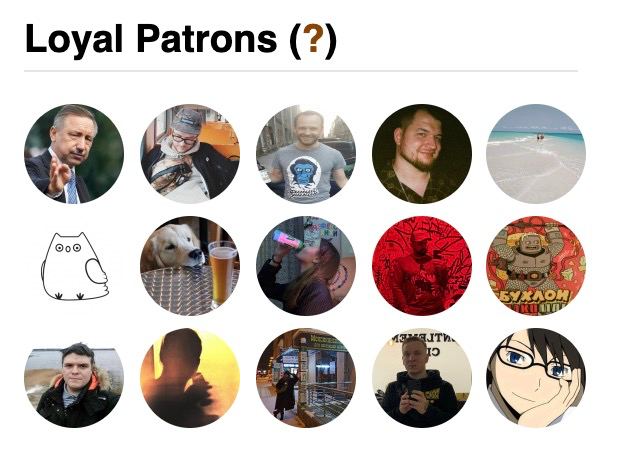The height and width of the screenshot is (450, 622).
Task: Click avatar of bearded man in dark photo
Action: [422, 154]
